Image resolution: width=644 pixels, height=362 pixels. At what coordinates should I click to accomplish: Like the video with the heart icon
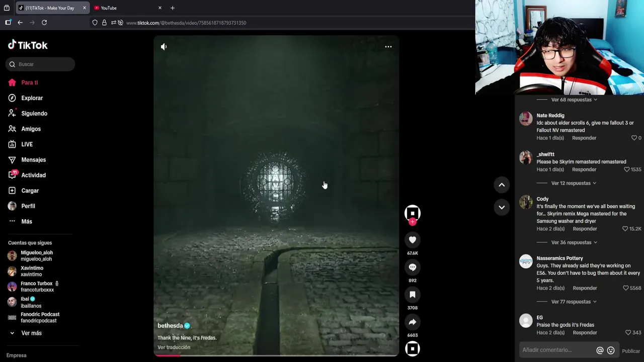coord(413,240)
